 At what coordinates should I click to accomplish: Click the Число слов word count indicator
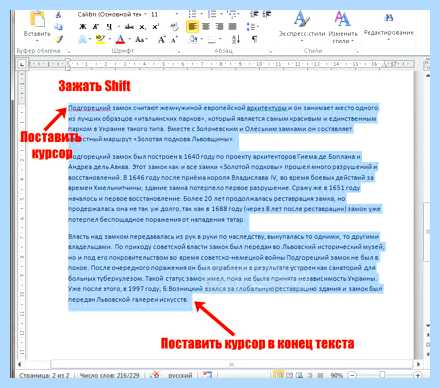(110, 376)
